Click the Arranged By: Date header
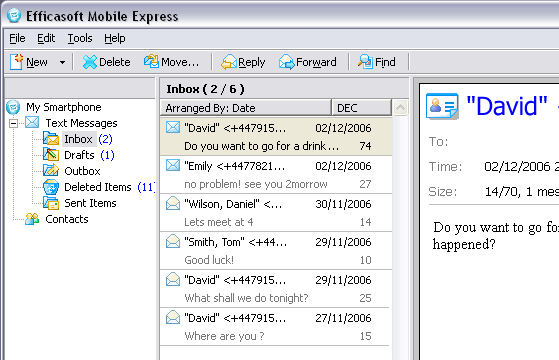Screen dimensions: 559x360 click(246, 108)
